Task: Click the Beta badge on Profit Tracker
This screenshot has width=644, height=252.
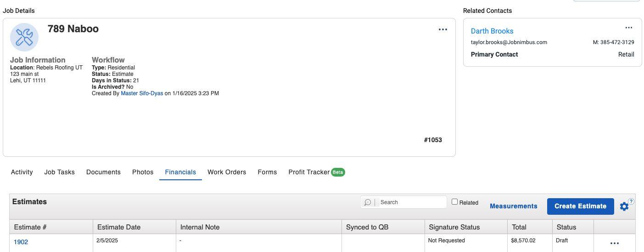Action: point(338,172)
